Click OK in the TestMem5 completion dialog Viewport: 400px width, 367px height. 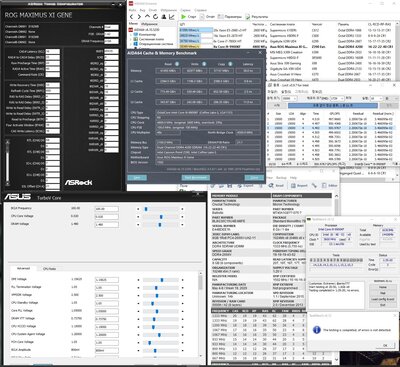point(385,345)
